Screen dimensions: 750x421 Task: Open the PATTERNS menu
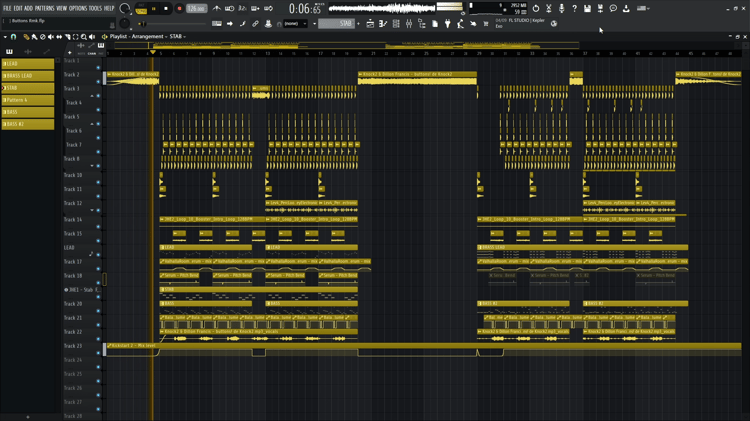(44, 9)
